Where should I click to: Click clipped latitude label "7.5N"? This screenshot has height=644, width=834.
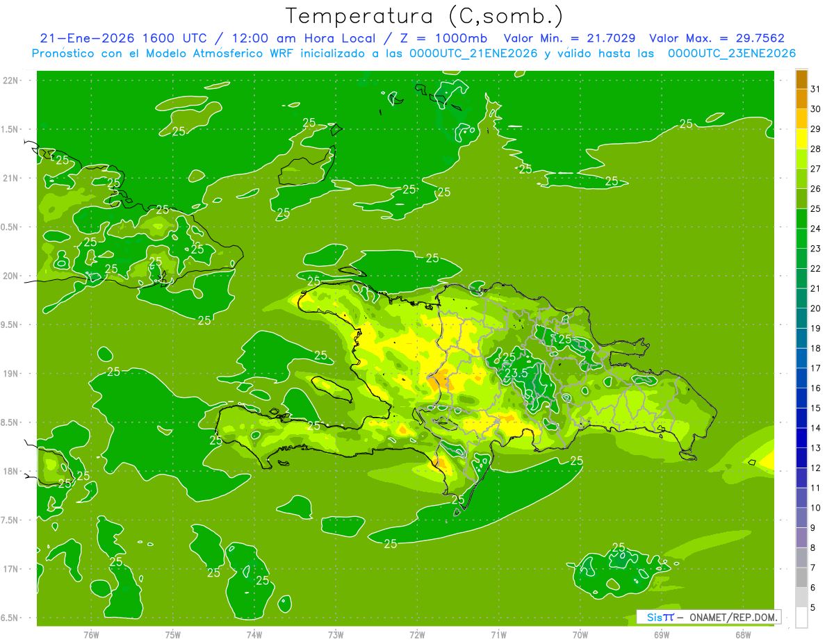10,520
